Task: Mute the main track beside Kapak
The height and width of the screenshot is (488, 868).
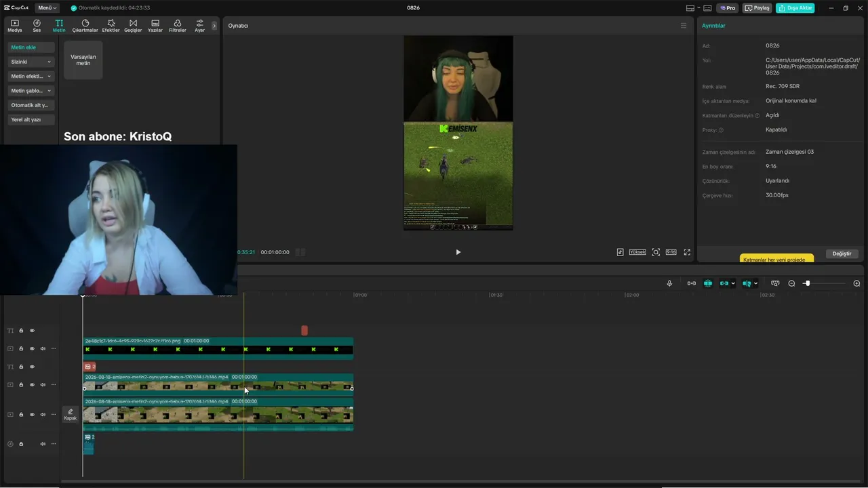Action: (43, 415)
